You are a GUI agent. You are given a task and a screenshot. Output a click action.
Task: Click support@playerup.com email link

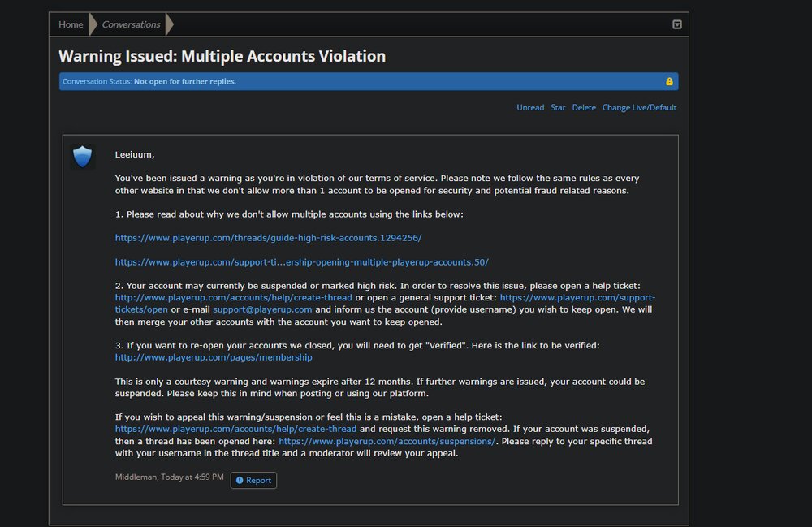pos(262,309)
